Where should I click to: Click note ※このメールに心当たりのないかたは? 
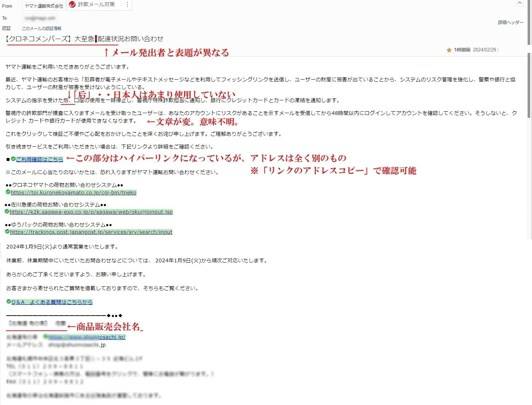coord(112,172)
